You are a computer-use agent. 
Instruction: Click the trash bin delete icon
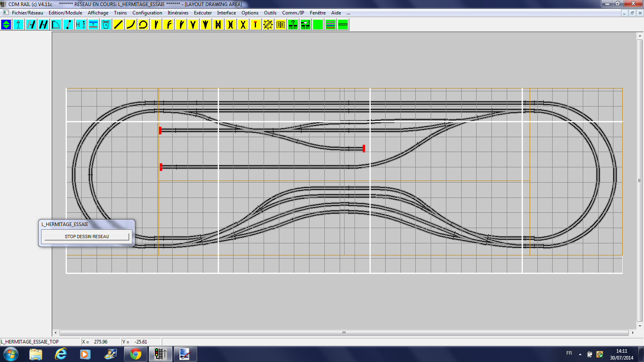pos(106,25)
